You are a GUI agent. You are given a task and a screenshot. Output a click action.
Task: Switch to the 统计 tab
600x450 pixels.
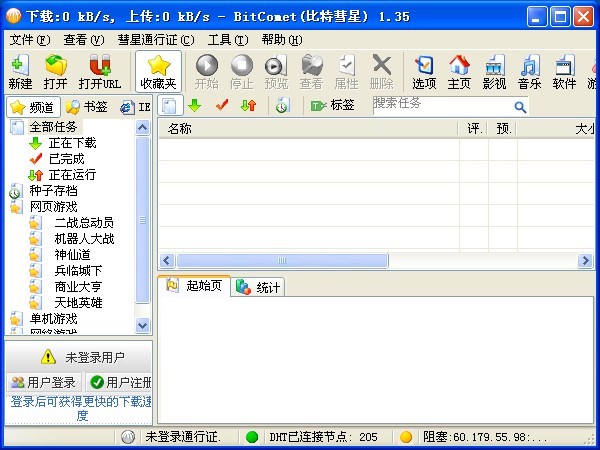(x=260, y=287)
